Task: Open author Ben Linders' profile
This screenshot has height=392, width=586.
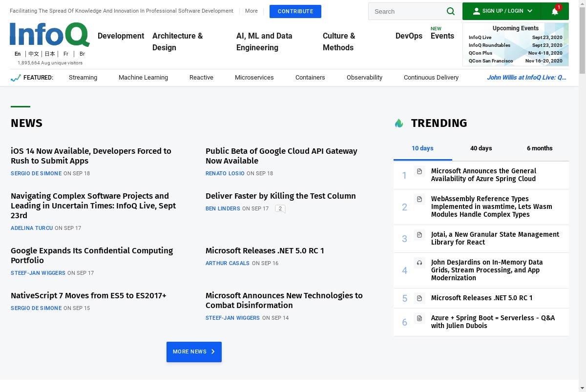Action: pyautogui.click(x=223, y=208)
